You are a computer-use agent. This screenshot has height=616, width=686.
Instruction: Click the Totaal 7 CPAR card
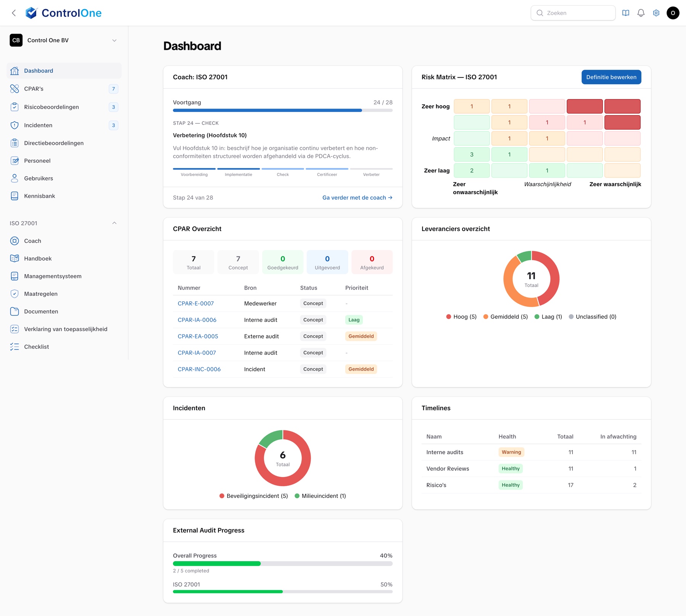tap(194, 262)
